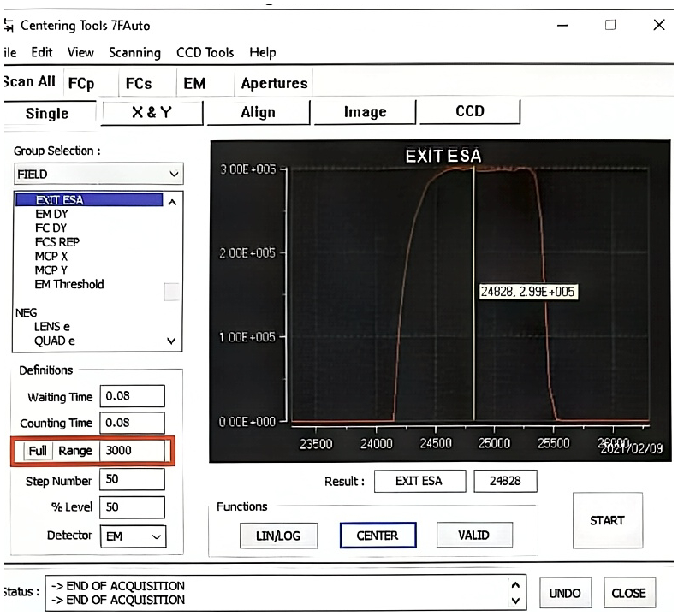The image size is (678, 616).
Task: Click the Range button in Definitions
Action: [75, 450]
